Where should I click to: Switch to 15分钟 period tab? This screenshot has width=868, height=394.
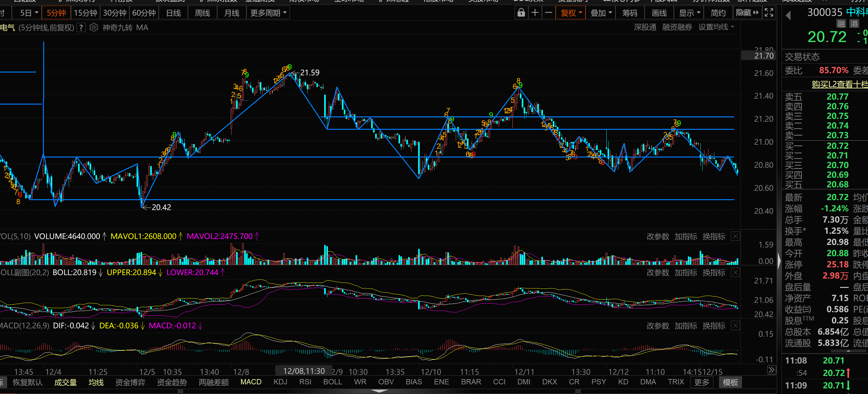pos(85,13)
